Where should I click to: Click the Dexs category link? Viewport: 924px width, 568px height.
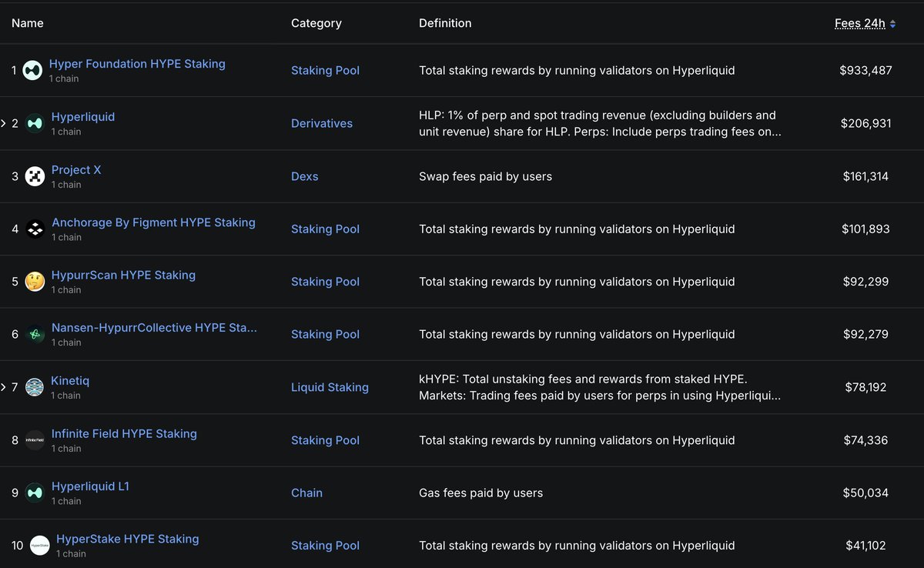pos(305,176)
